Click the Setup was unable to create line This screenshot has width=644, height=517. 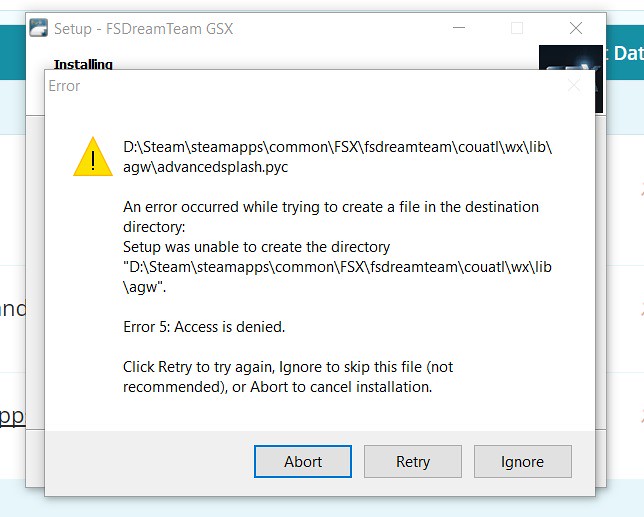(256, 247)
